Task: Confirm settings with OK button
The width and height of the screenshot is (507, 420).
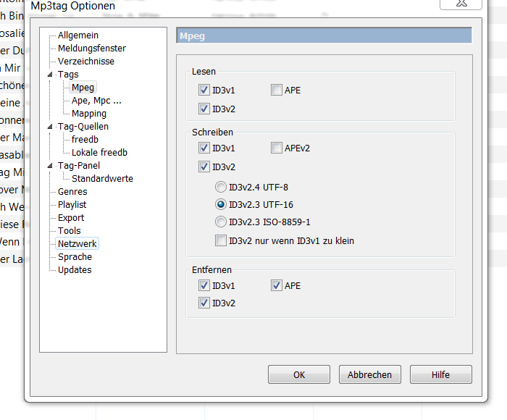Action: (299, 374)
